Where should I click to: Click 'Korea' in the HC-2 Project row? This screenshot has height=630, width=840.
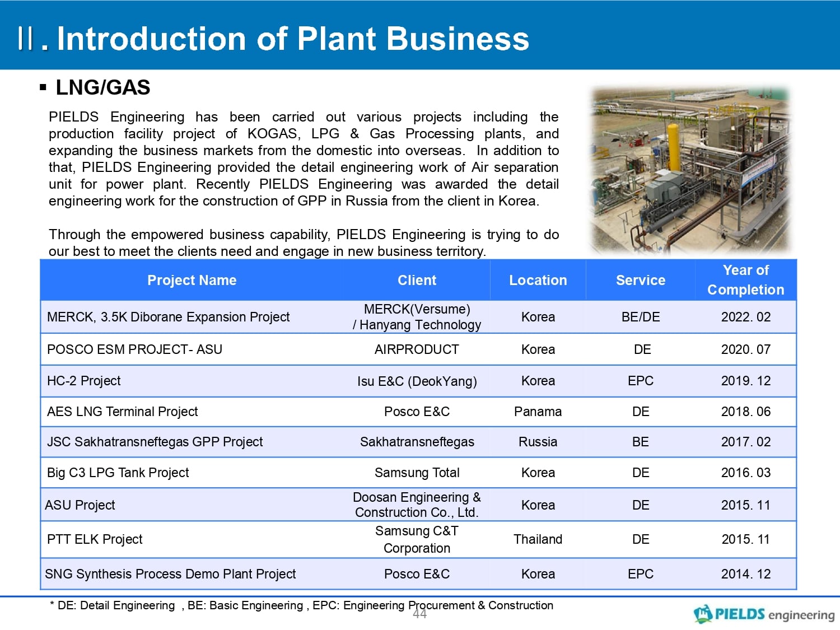pyautogui.click(x=538, y=381)
